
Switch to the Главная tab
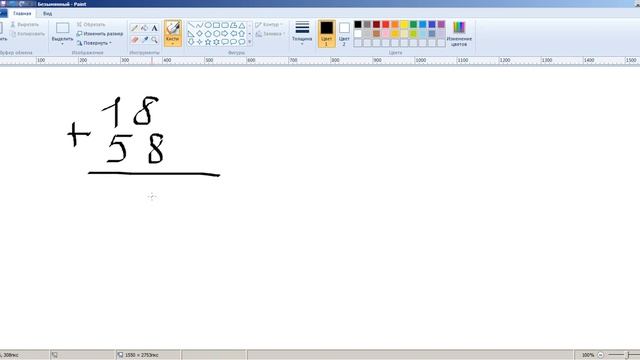22,13
